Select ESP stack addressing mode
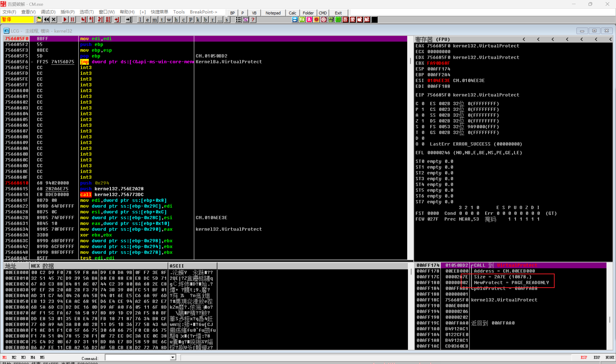Screen dimensions: 616x364 (584, 357)
